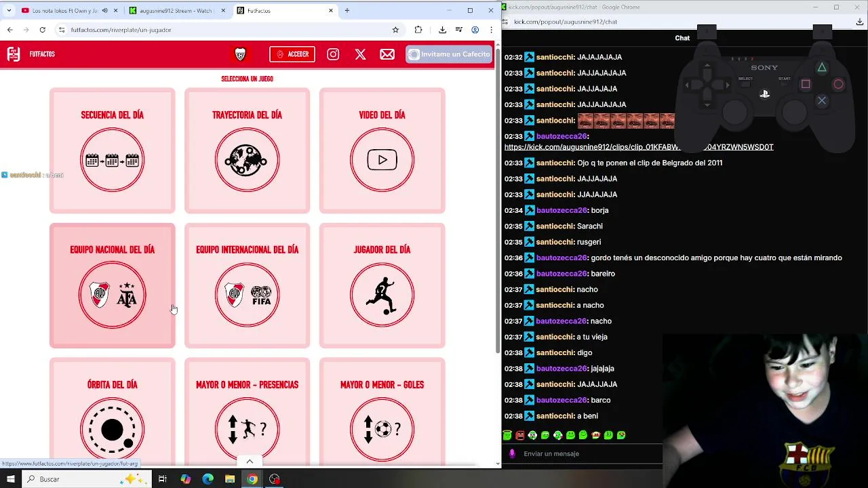Click the Chrome back arrow
The image size is (868, 488).
pyautogui.click(x=9, y=30)
